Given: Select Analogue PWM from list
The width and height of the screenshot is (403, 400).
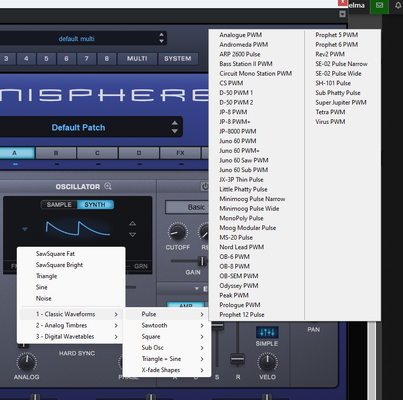Looking at the screenshot, I should pyautogui.click(x=241, y=35).
